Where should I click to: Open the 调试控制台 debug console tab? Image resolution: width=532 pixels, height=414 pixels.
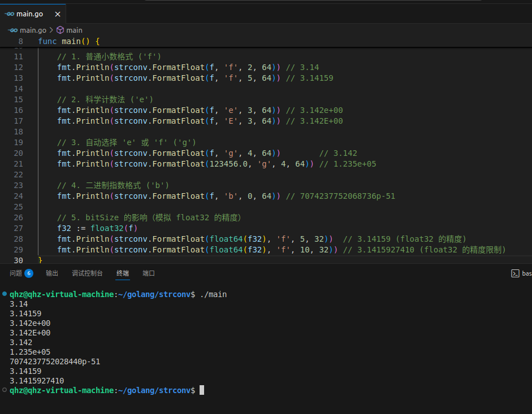[87, 273]
